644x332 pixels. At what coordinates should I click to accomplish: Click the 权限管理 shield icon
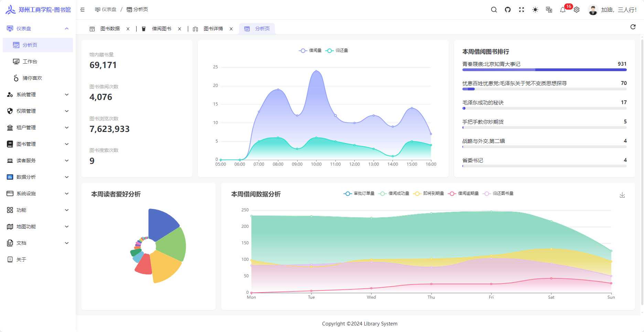(x=10, y=111)
